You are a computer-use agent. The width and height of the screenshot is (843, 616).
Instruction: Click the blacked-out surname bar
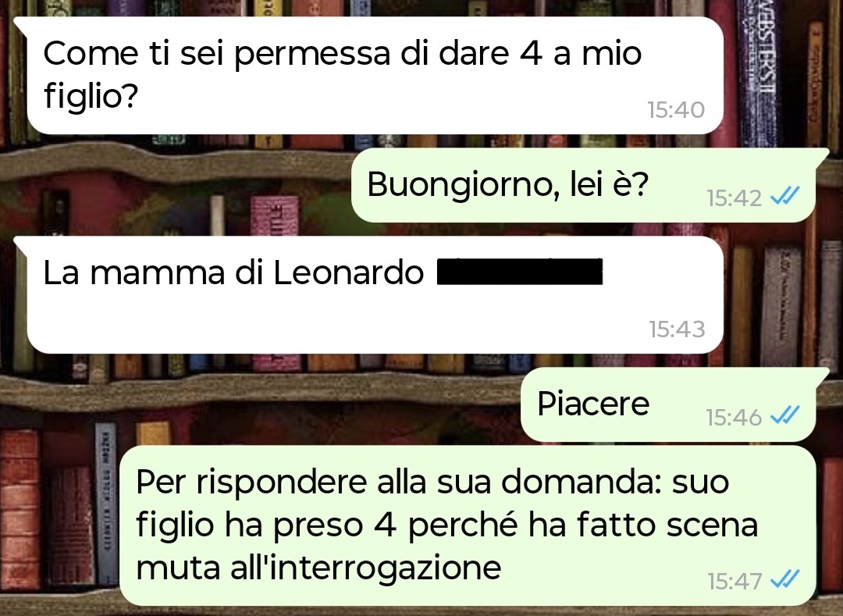pyautogui.click(x=519, y=272)
